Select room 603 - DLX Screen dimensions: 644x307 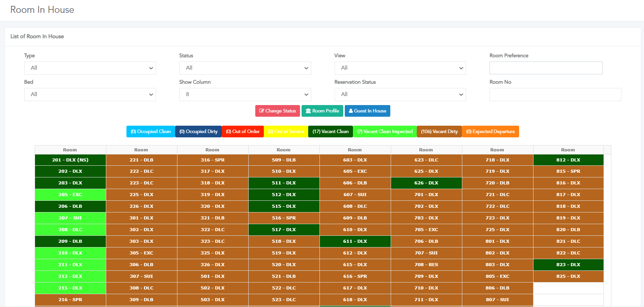[x=355, y=160]
